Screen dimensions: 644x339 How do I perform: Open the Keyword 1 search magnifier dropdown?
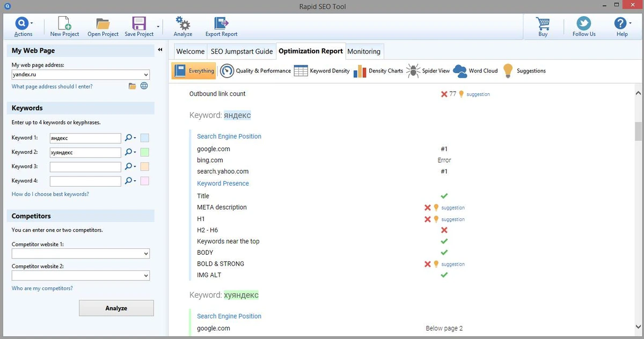click(130, 138)
